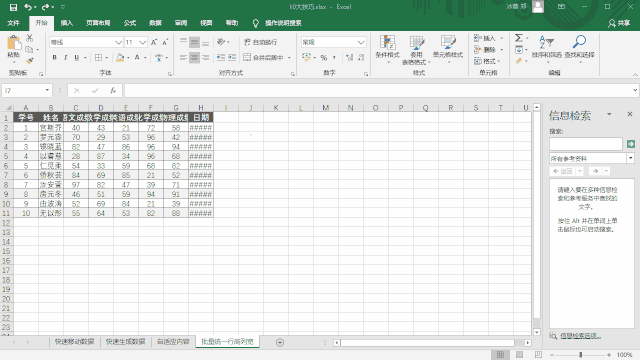Viewport: 640px width, 360px height.
Task: Click the Save icon in the quick access toolbar
Action: 13,7
